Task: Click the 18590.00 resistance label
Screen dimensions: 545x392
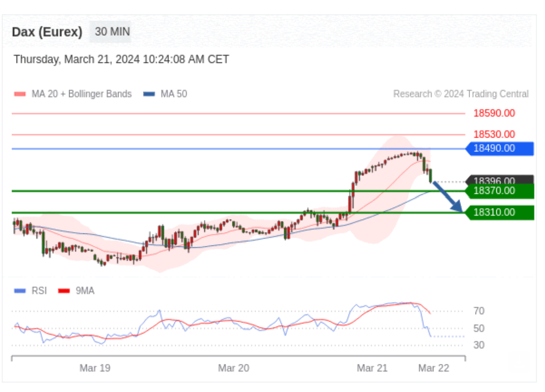Action: [494, 113]
